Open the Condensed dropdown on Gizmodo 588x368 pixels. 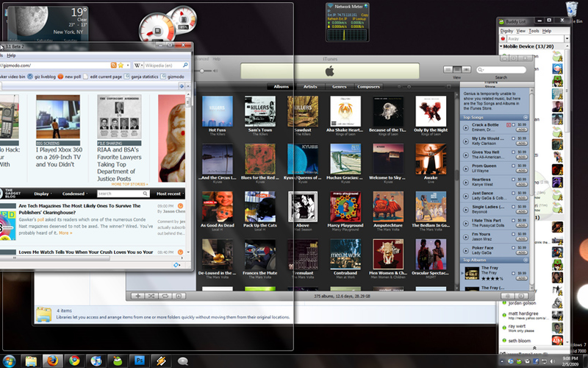point(75,194)
